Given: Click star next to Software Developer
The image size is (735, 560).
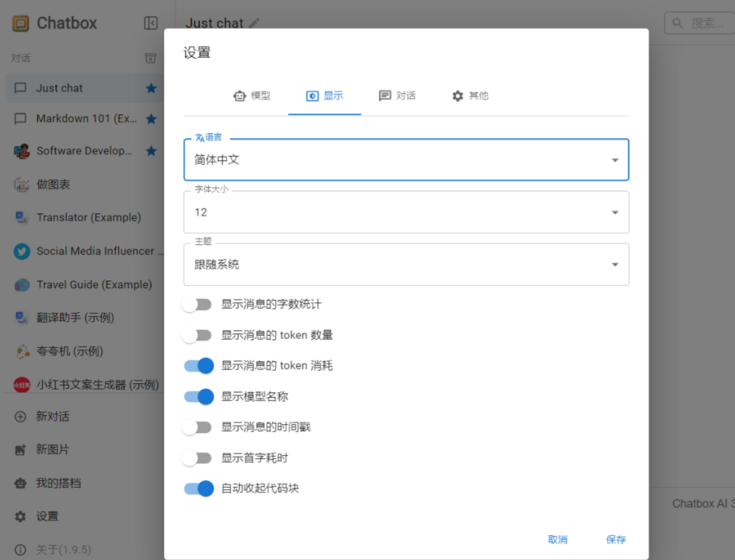Looking at the screenshot, I should 151,151.
